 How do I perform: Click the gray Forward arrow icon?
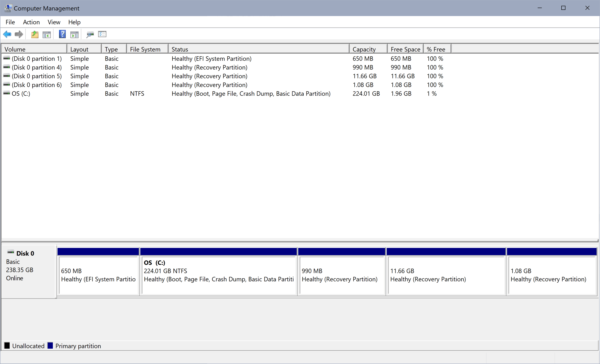click(19, 34)
